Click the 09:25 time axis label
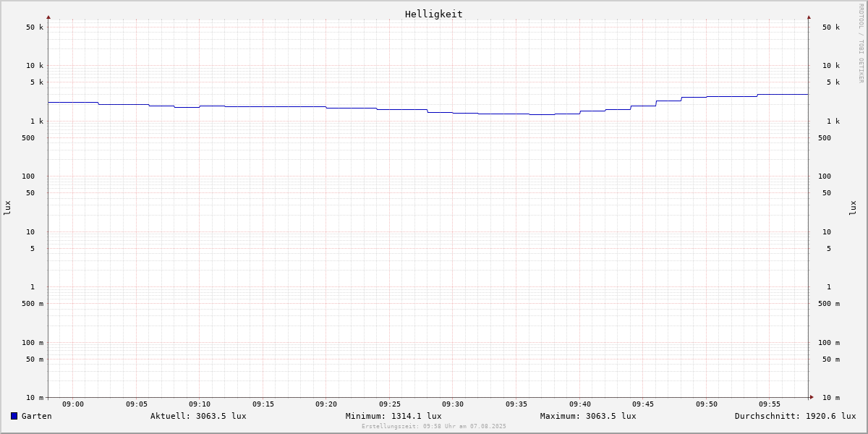Viewport: 868px width, 434px height. 390,404
